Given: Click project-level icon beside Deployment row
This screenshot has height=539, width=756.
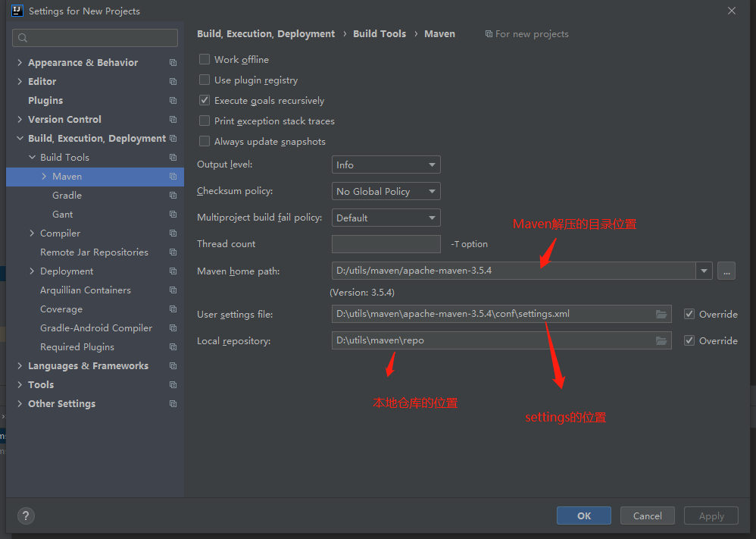Looking at the screenshot, I should pos(173,271).
